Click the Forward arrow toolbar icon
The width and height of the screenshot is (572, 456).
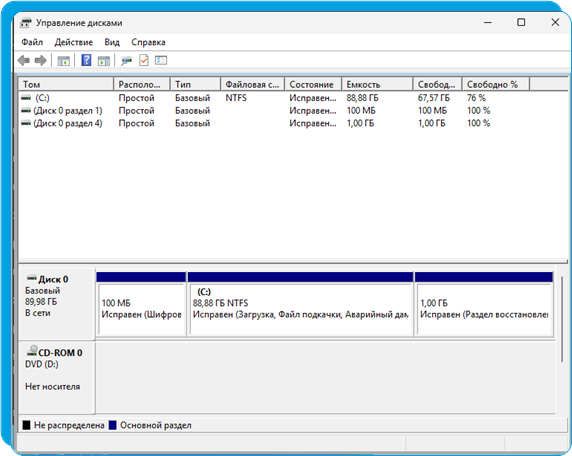pyautogui.click(x=40, y=61)
